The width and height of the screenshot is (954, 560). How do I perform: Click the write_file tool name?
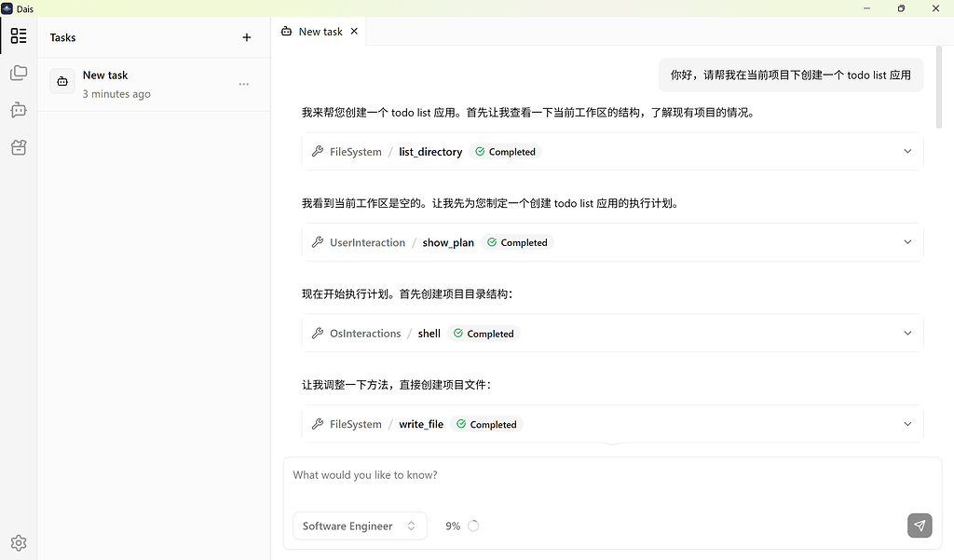tap(421, 424)
